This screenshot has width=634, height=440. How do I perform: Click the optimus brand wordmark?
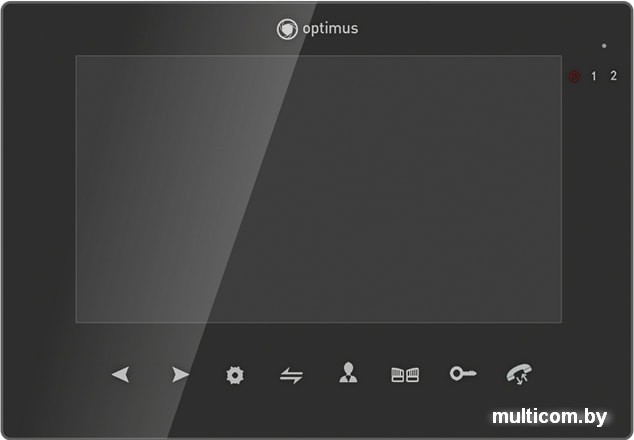[330, 29]
